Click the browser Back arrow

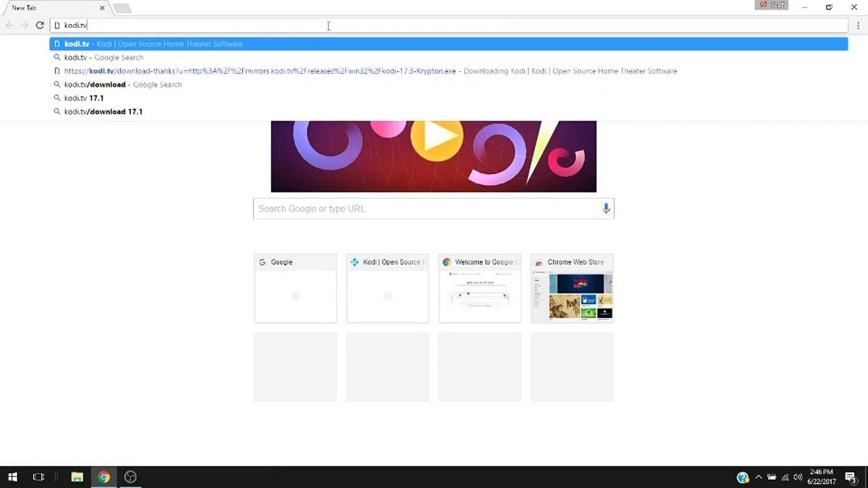tap(9, 25)
